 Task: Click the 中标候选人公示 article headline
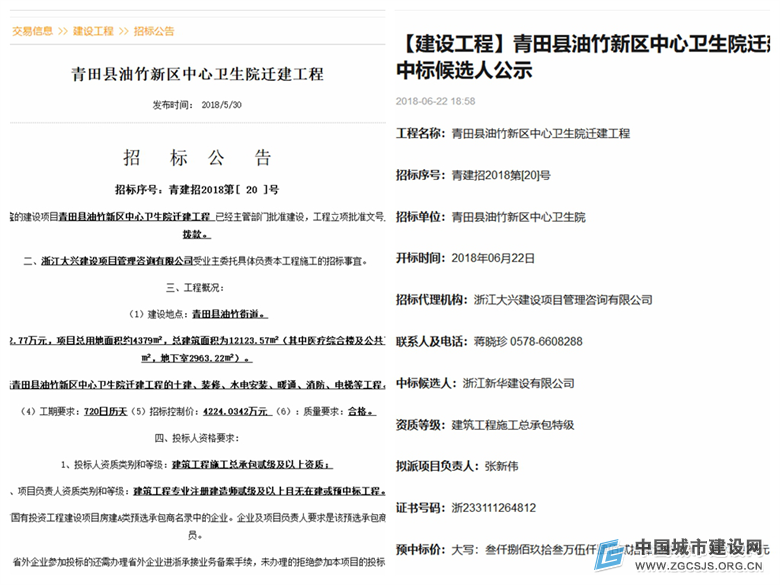[x=465, y=70]
